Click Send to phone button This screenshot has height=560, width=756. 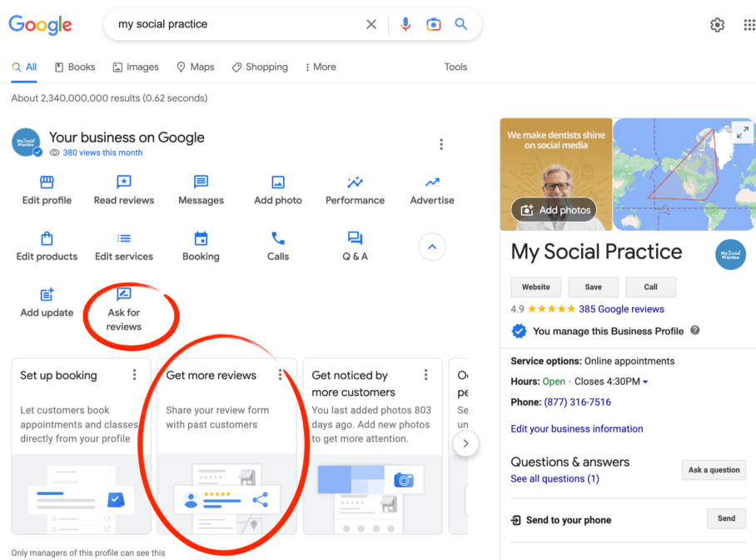point(726,518)
